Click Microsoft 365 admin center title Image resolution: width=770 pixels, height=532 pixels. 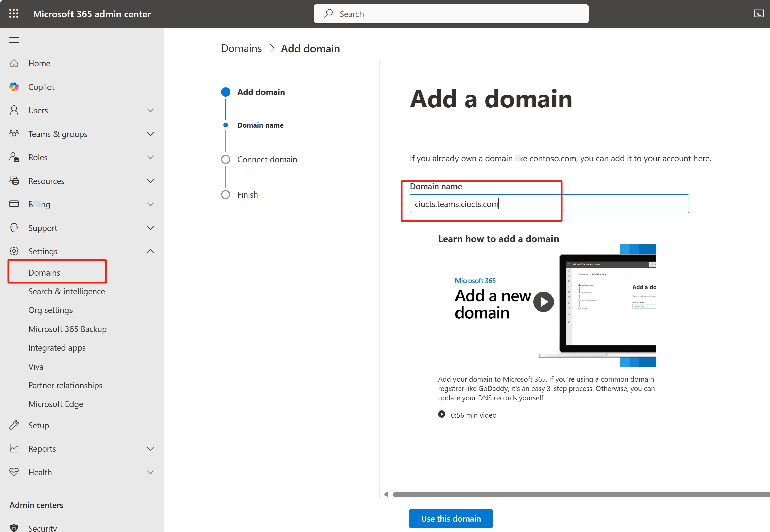92,14
